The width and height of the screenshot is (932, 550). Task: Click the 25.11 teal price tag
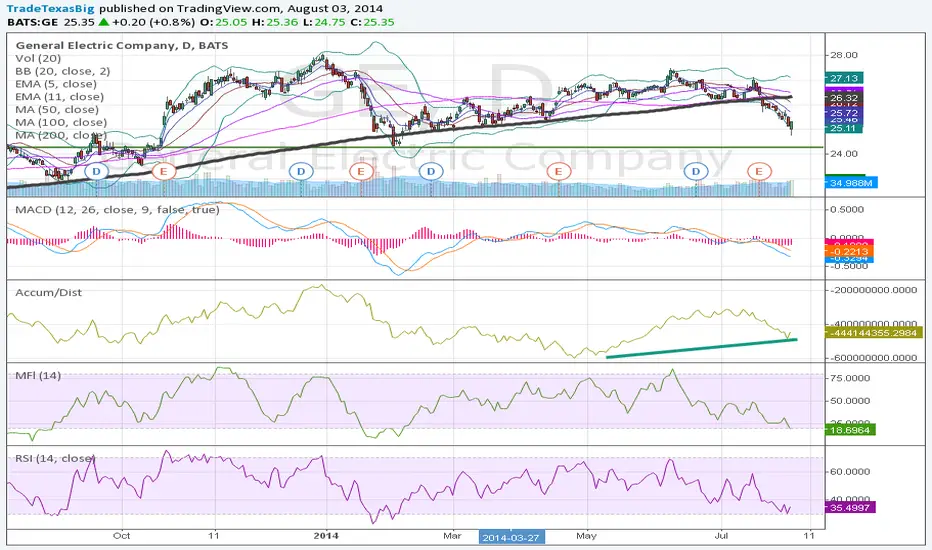[x=844, y=128]
